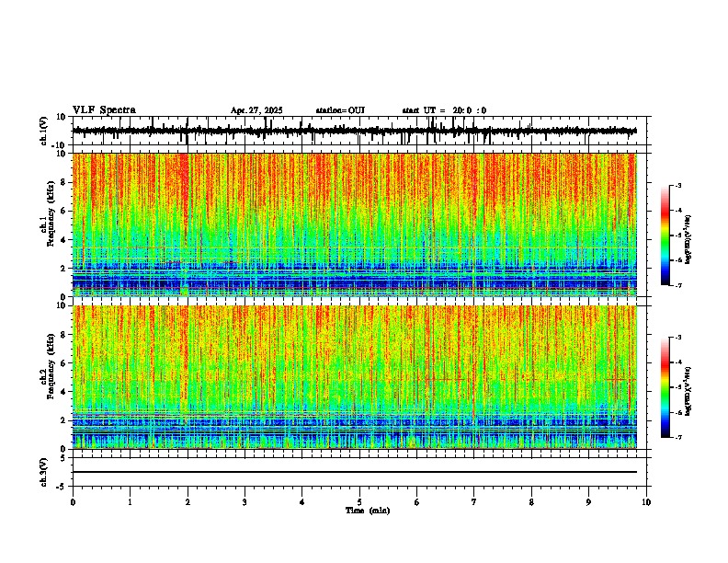728x563 pixels.
Task: Click the ch.1 spectrogram panel
Action: 355,224
